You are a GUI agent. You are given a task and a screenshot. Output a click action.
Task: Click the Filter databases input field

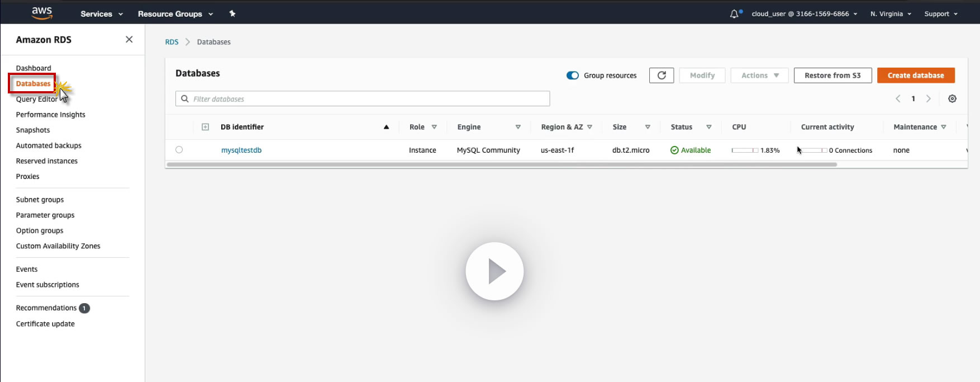363,99
